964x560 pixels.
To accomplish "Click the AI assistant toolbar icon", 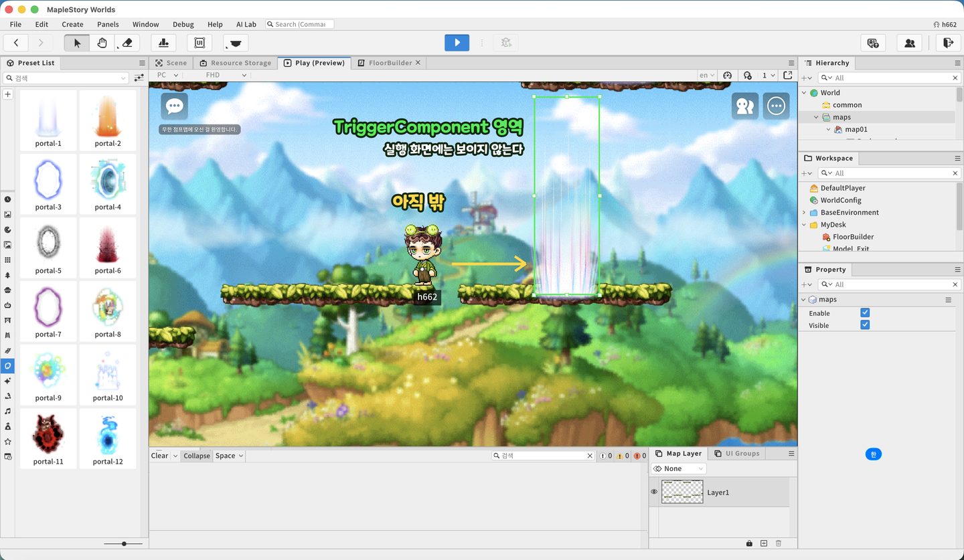I will 872,43.
